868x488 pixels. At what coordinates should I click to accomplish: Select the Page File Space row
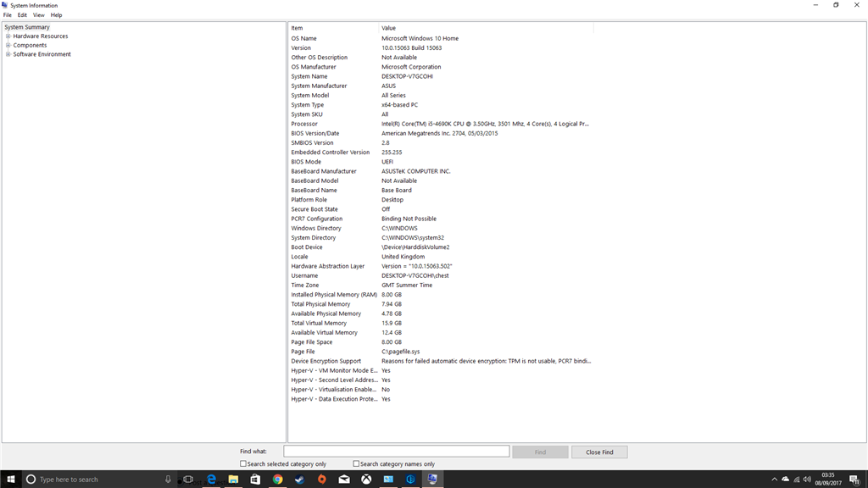pyautogui.click(x=441, y=342)
